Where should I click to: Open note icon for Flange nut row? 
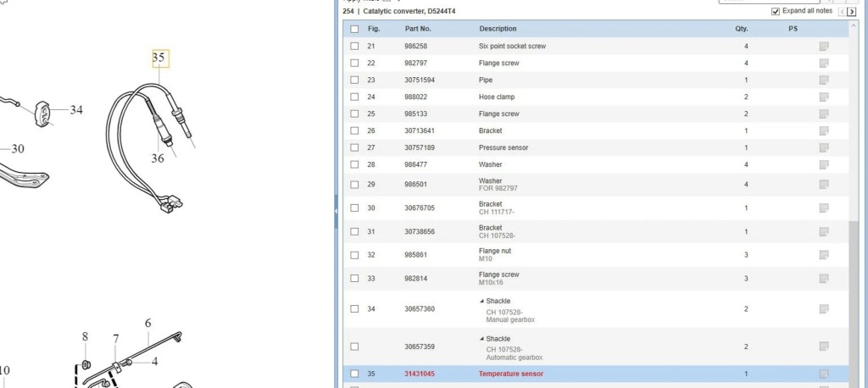click(x=824, y=255)
